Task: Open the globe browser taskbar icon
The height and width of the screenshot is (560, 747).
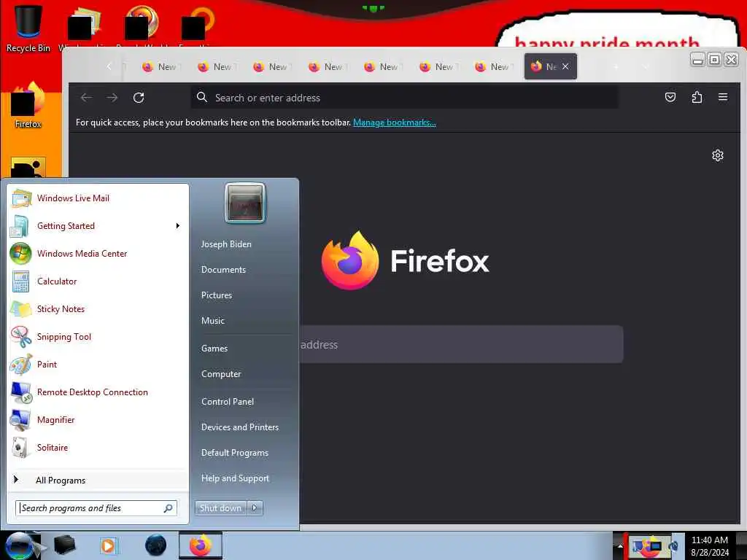Action: point(156,545)
